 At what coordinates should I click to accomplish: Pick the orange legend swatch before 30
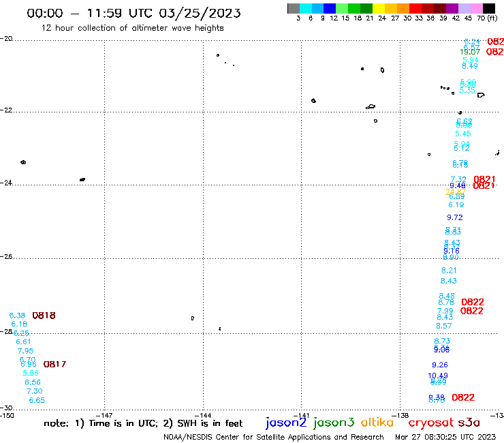click(x=403, y=8)
